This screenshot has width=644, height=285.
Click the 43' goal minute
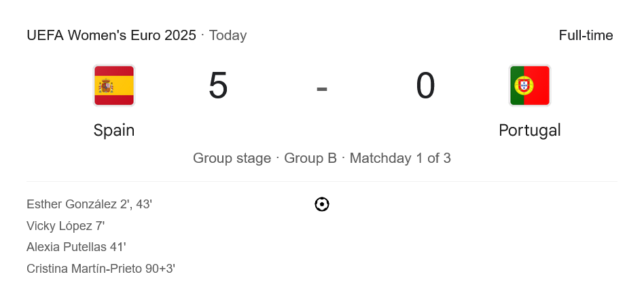143,204
